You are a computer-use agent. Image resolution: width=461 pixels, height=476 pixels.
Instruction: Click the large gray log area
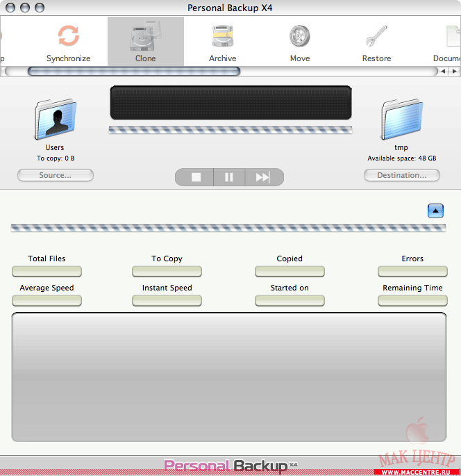[229, 377]
